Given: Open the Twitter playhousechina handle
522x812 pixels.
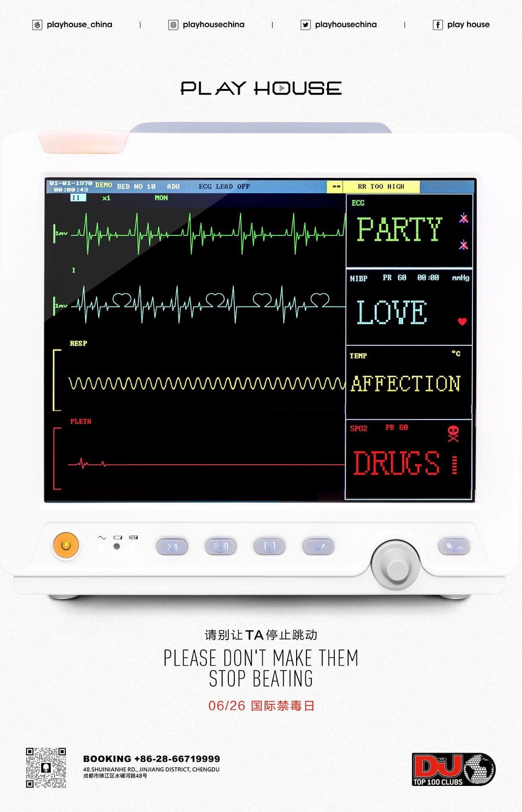Looking at the screenshot, I should (x=346, y=24).
